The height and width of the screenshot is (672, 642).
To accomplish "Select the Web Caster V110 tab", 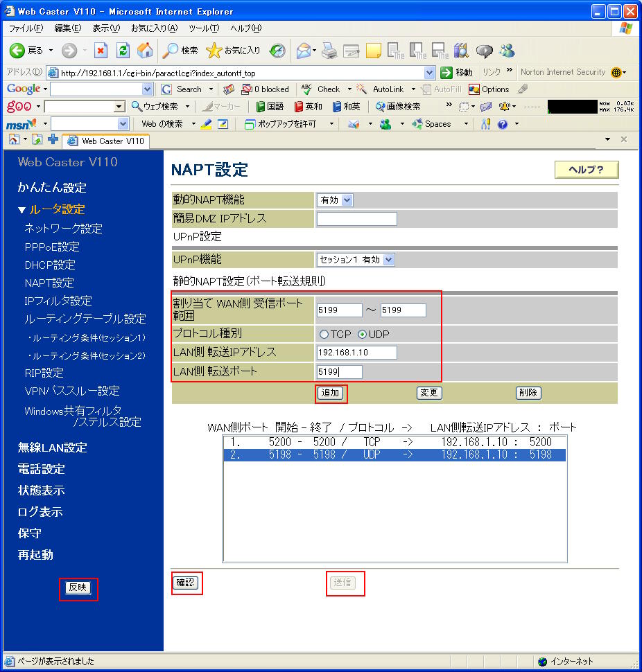I will click(106, 141).
